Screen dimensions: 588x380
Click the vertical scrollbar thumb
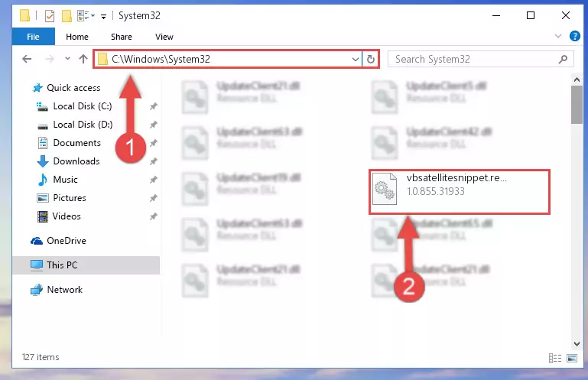577,105
